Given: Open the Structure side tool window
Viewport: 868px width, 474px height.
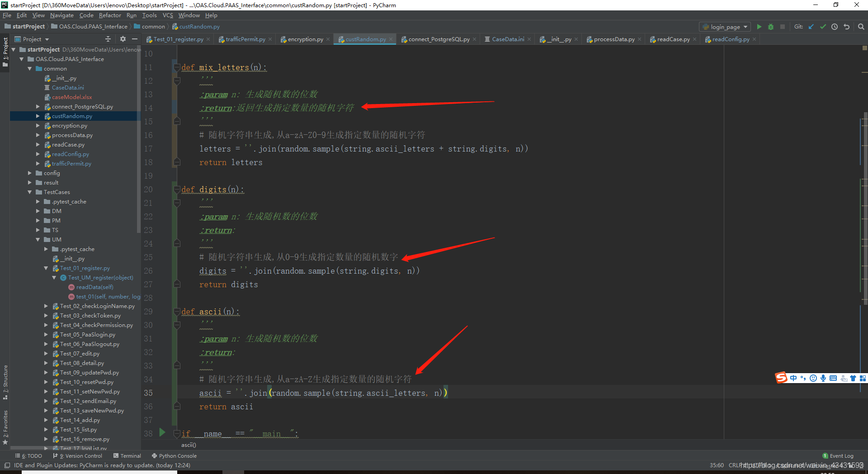Looking at the screenshot, I should coord(5,382).
